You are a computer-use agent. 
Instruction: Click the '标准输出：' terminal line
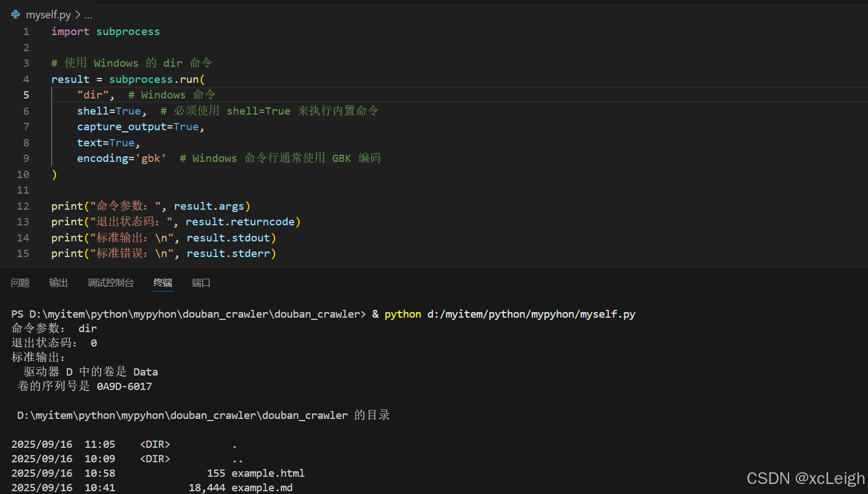(38, 358)
